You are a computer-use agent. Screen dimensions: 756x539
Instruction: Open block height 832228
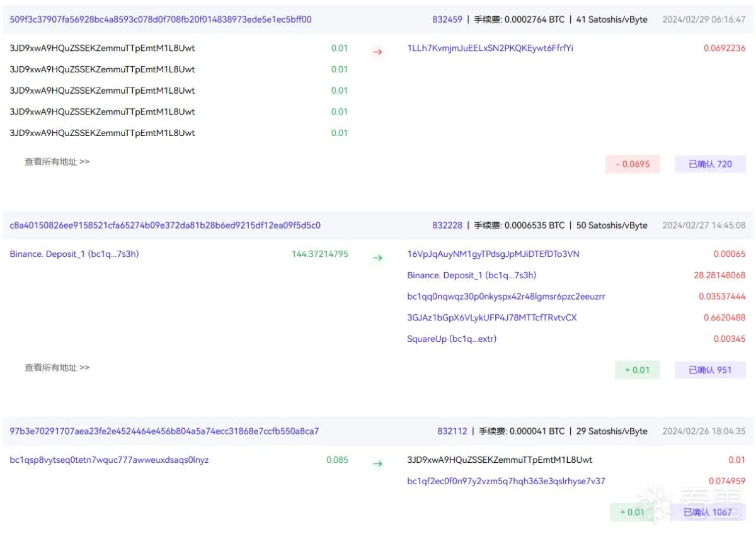(x=447, y=225)
